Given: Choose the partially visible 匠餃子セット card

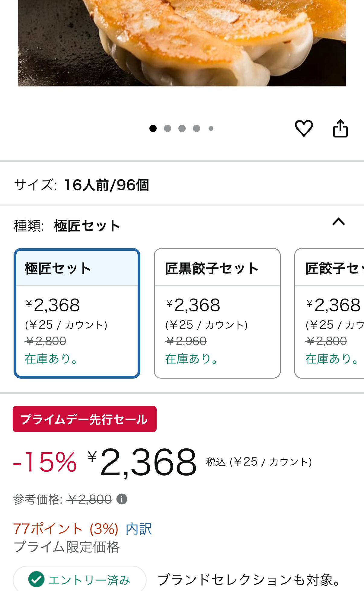Looking at the screenshot, I should click(x=329, y=313).
